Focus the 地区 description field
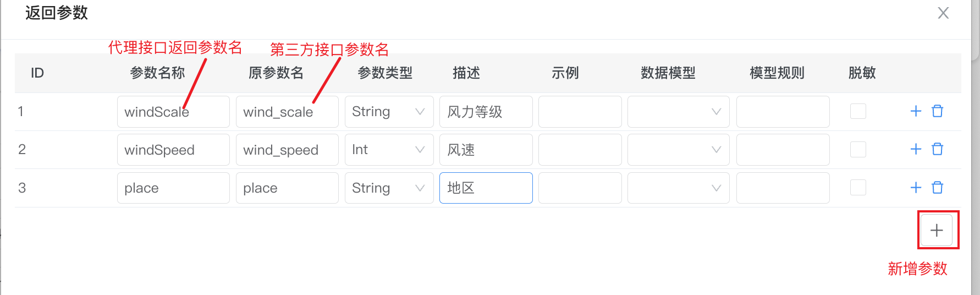 pyautogui.click(x=486, y=188)
